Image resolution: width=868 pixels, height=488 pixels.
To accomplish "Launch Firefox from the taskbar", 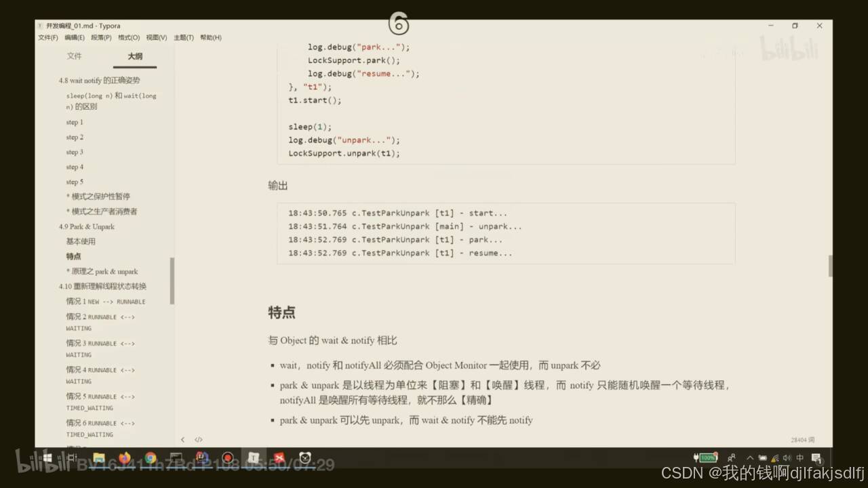I will click(x=124, y=457).
